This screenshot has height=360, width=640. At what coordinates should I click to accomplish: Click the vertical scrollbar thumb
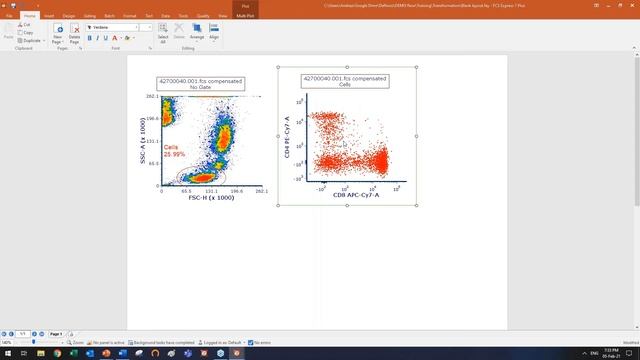pyautogui.click(x=637, y=131)
